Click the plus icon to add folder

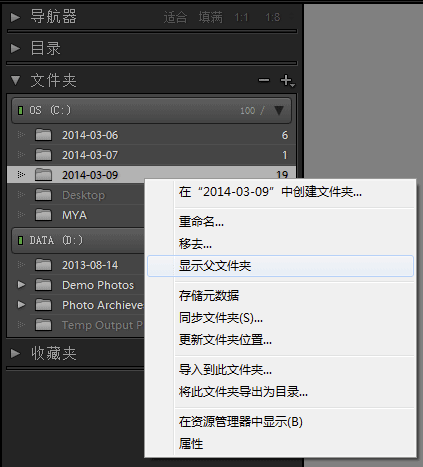pos(287,80)
